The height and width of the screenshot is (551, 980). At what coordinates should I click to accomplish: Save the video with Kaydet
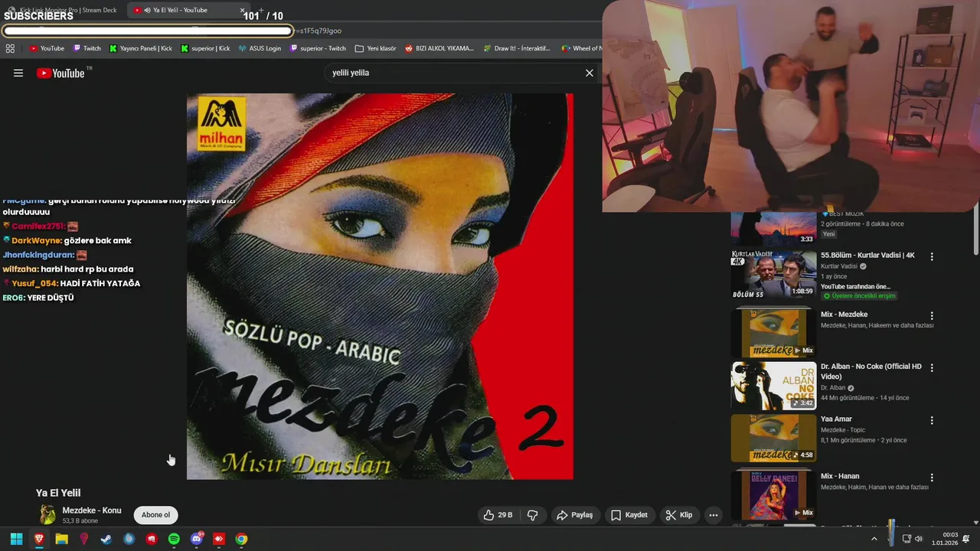629,515
